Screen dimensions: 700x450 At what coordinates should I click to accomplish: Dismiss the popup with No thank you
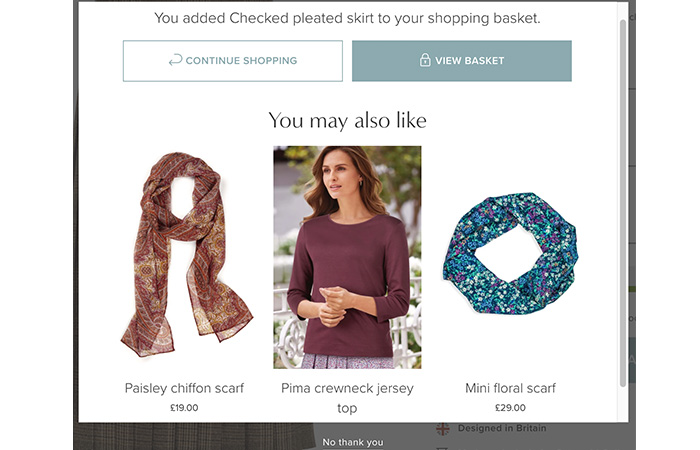(x=353, y=442)
